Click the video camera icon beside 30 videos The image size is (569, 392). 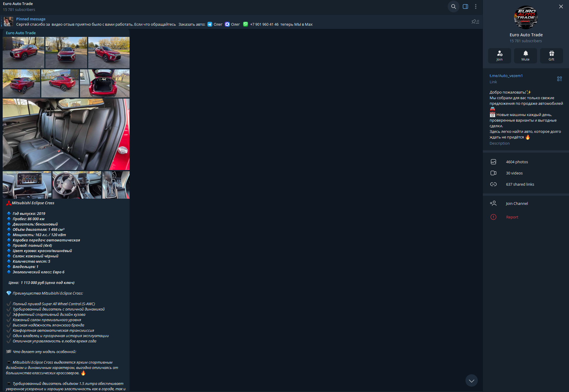493,173
